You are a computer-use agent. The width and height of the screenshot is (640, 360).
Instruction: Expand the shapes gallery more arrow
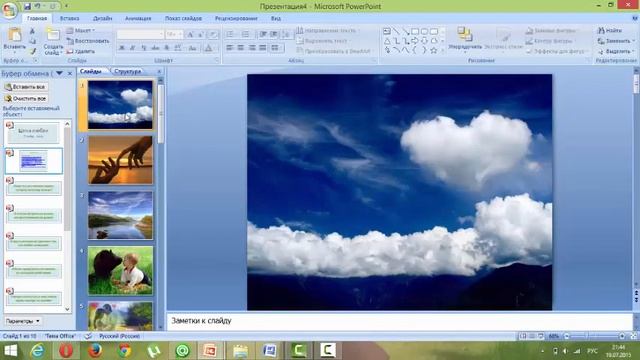[x=442, y=51]
